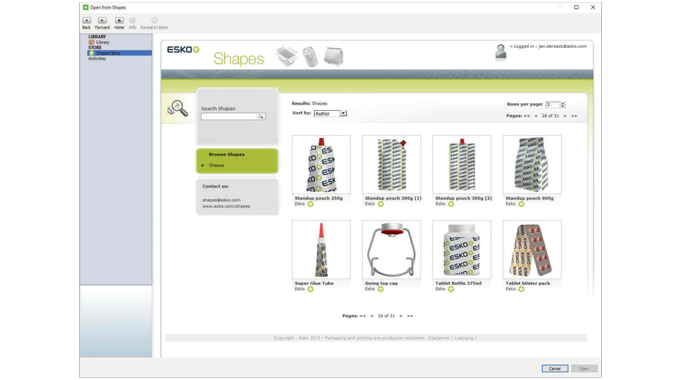This screenshot has width=680, height=380.
Task: Open Tablet Bottle 375ml thumbnail
Action: pos(462,249)
